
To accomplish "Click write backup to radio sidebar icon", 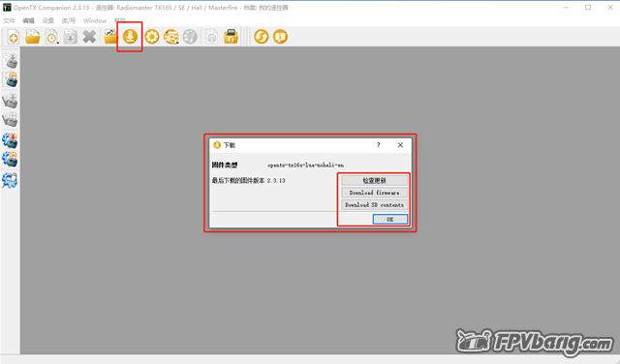I will (x=10, y=101).
